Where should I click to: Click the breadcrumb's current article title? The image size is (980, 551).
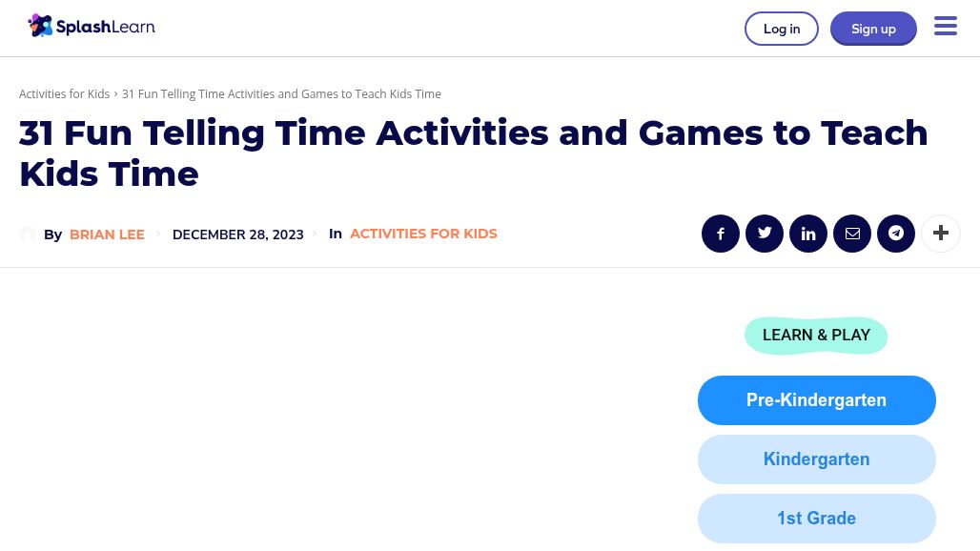click(x=281, y=94)
